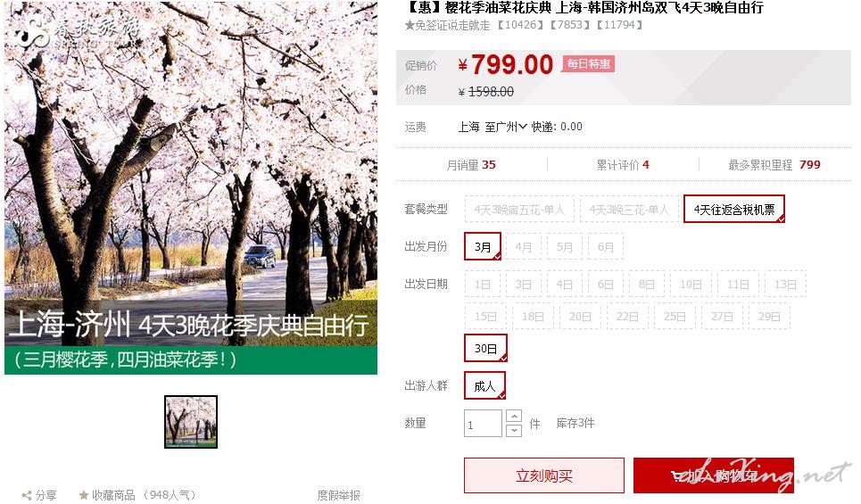The image size is (861, 504).
Task: Select the 成人 traveler type
Action: [484, 386]
